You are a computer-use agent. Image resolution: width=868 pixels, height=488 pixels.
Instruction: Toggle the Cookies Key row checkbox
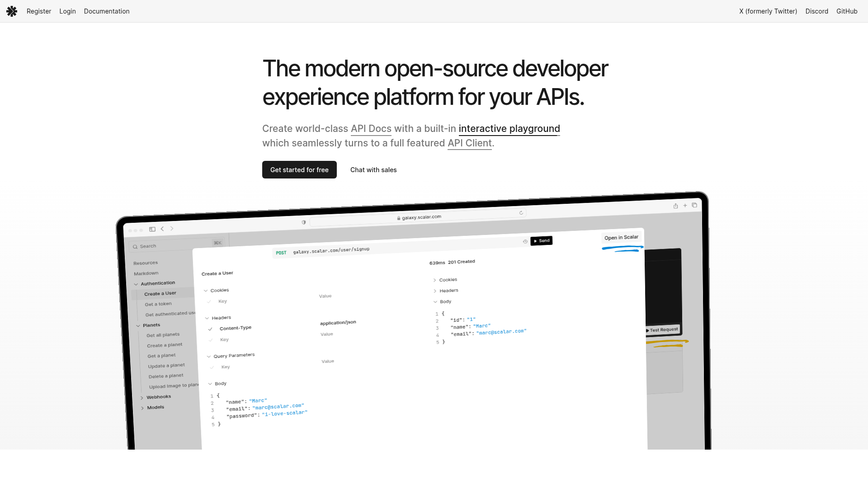click(x=209, y=301)
